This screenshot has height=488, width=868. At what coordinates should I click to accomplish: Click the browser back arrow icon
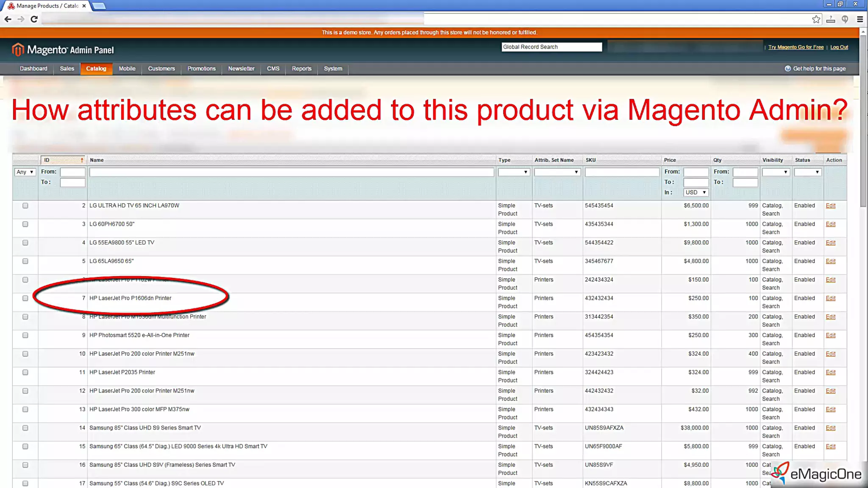click(8, 19)
